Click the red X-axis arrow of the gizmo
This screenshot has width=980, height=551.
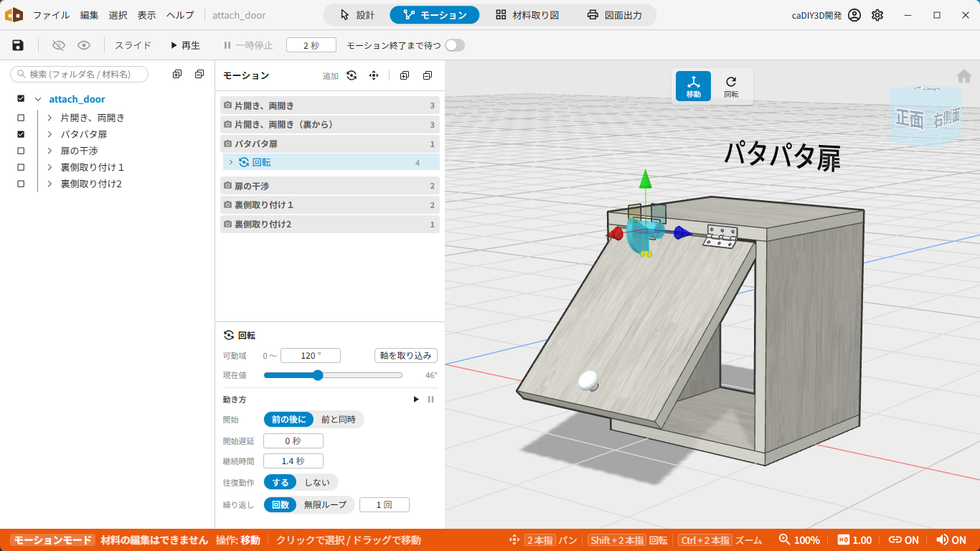pyautogui.click(x=614, y=233)
